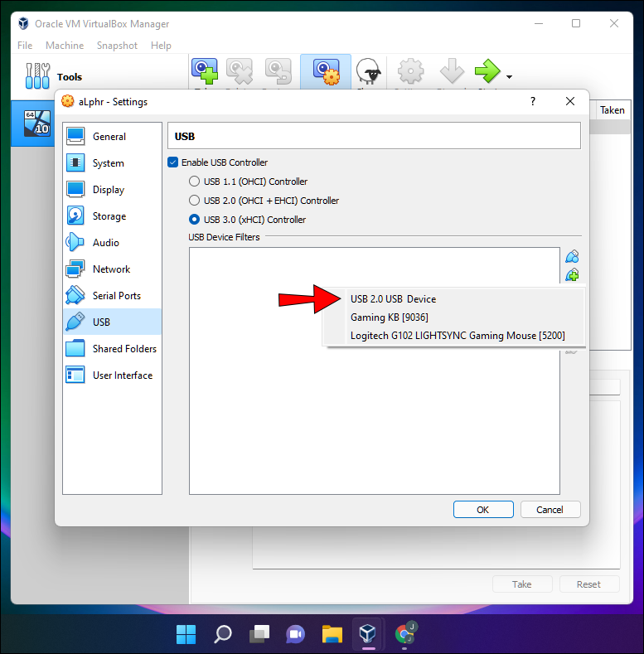This screenshot has height=654, width=644.
Task: Add empty USB filter icon
Action: [x=572, y=256]
